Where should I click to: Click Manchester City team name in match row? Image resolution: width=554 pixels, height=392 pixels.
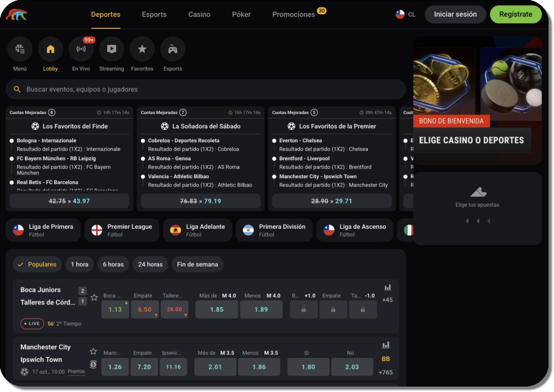pyautogui.click(x=46, y=347)
